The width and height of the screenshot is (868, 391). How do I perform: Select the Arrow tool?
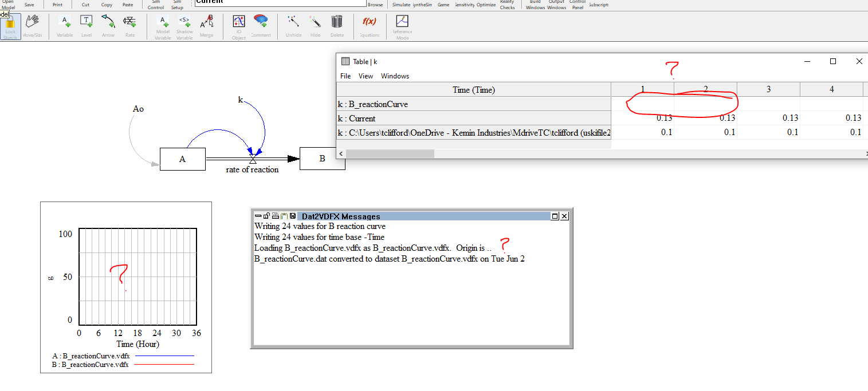click(108, 27)
